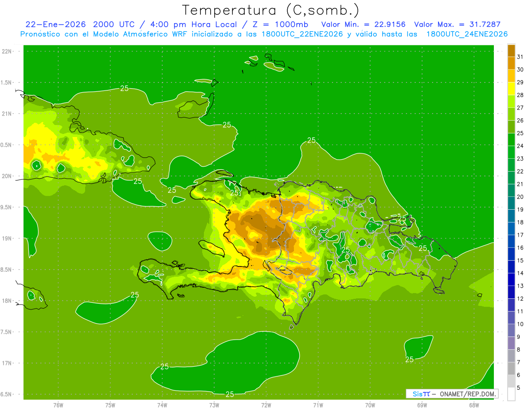The width and height of the screenshot is (532, 411).
Task: Click the "72W" longitude axis label
Action: tap(266, 405)
